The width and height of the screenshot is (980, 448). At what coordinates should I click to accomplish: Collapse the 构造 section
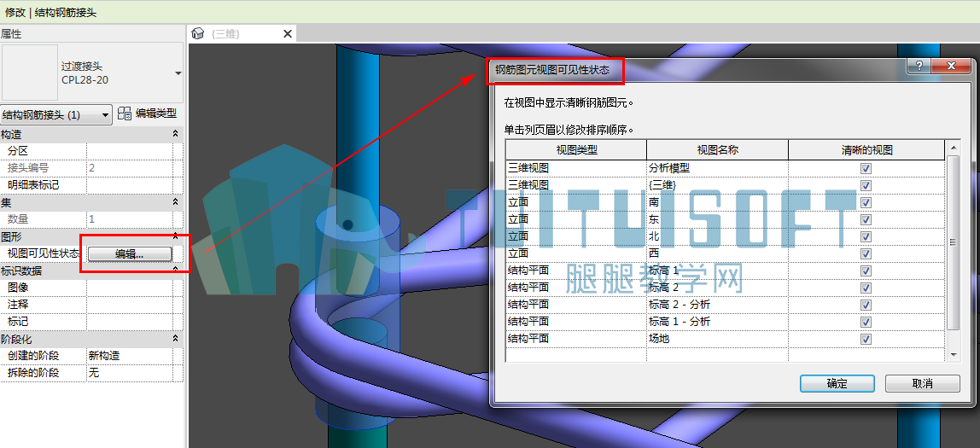pos(175,134)
